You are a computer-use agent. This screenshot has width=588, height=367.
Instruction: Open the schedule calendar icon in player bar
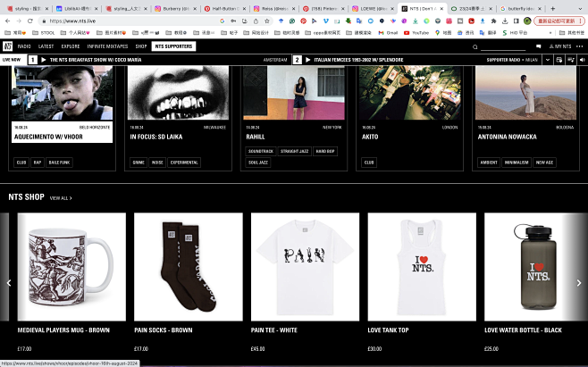pos(559,60)
